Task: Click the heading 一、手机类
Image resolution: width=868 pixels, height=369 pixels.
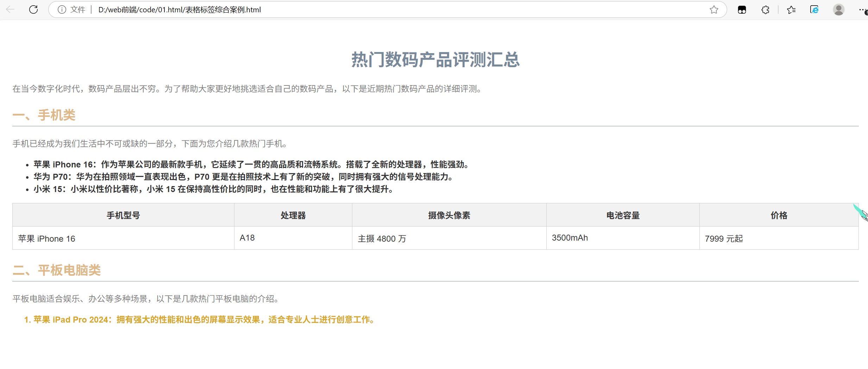Action: 44,115
